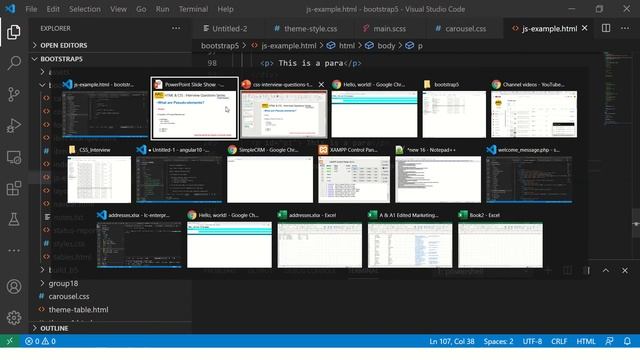640x360 pixels.
Task: Open the Extensions view
Action: point(13,188)
